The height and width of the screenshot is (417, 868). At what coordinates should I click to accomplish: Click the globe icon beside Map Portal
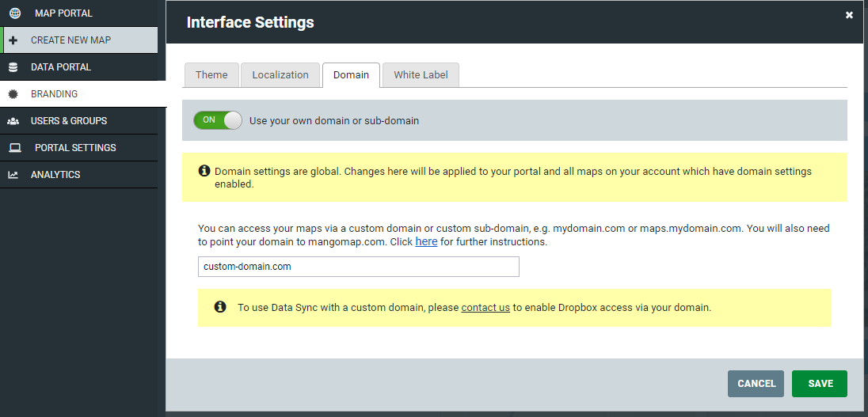coord(15,13)
